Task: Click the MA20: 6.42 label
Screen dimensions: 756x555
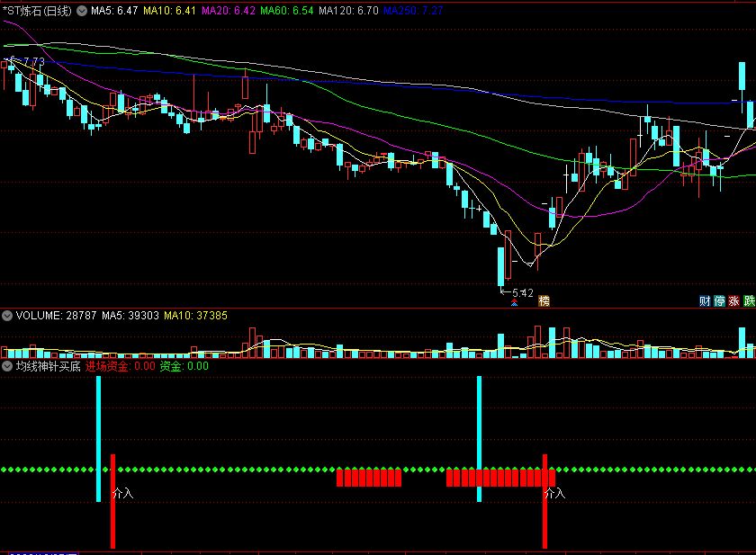Action: pyautogui.click(x=229, y=11)
